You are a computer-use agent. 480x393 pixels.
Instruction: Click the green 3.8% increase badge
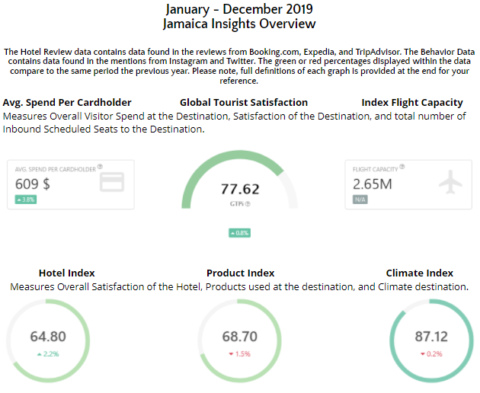pyautogui.click(x=26, y=200)
